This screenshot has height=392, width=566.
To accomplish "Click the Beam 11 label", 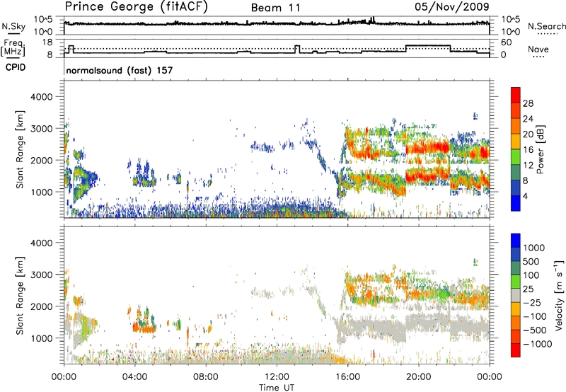I will tap(276, 8).
